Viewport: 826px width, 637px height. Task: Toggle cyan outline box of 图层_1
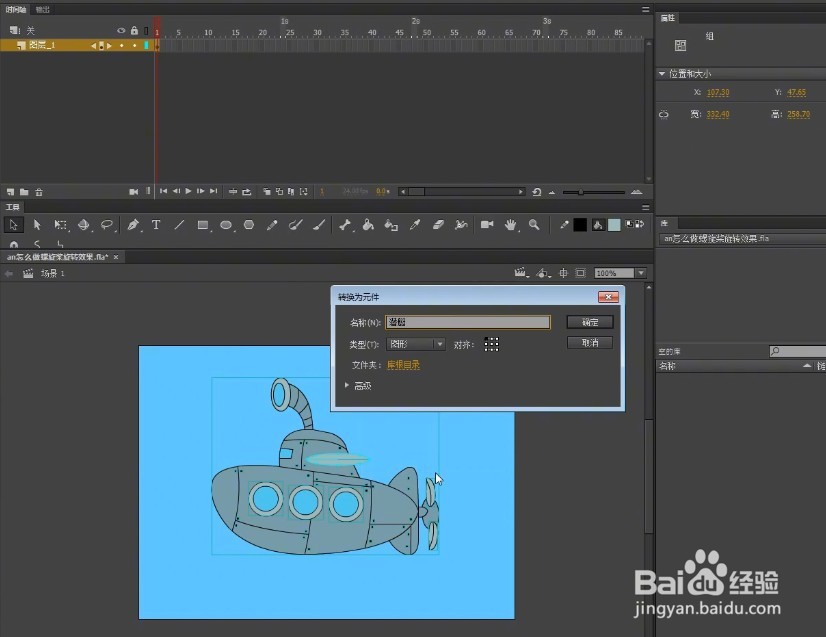click(x=146, y=45)
